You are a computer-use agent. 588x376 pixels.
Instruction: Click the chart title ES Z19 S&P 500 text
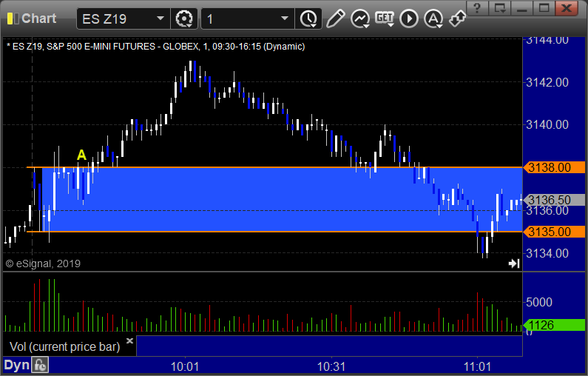[155, 47]
